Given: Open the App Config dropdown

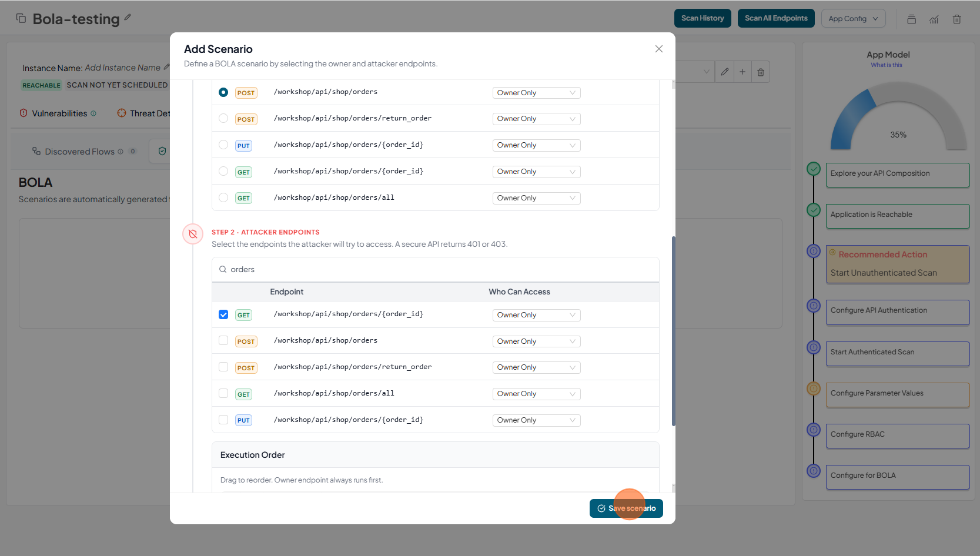Looking at the screenshot, I should (853, 19).
